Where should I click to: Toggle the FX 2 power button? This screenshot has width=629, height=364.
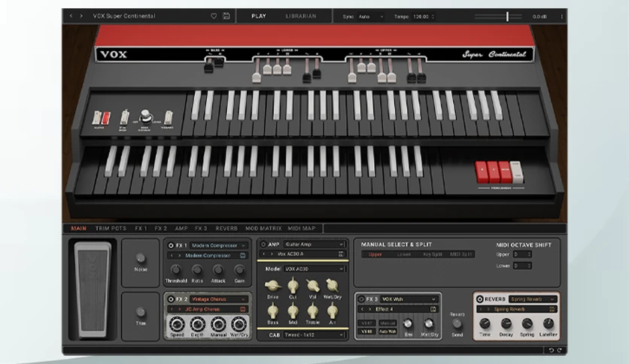click(x=171, y=299)
